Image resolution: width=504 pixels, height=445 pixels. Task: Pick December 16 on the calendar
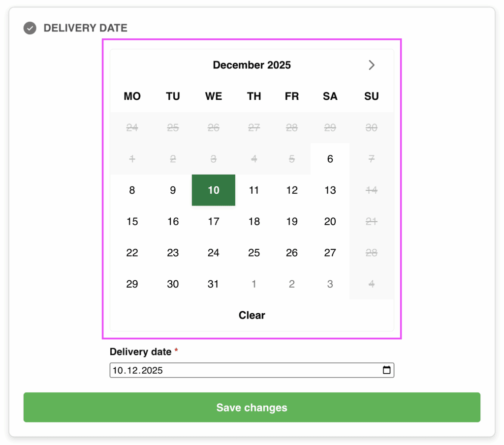pyautogui.click(x=173, y=221)
